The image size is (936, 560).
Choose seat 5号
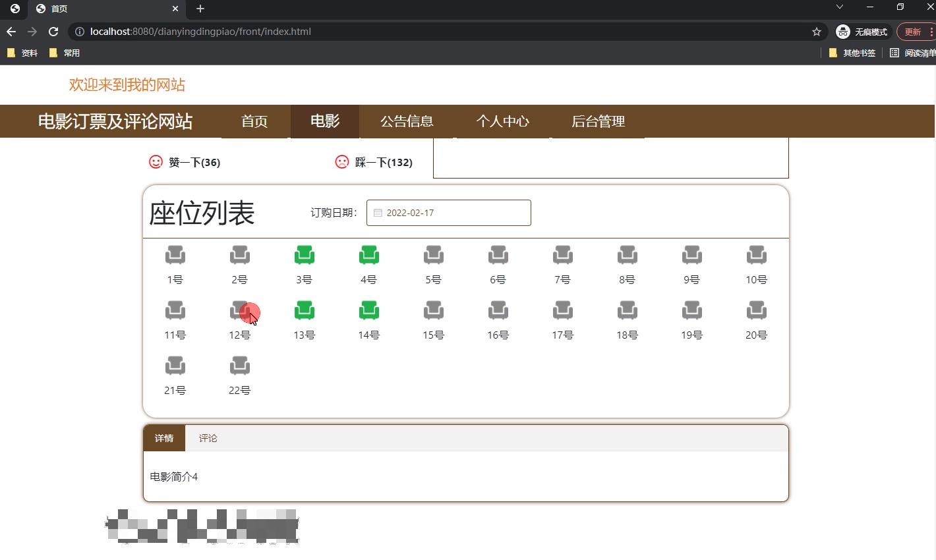pos(434,255)
